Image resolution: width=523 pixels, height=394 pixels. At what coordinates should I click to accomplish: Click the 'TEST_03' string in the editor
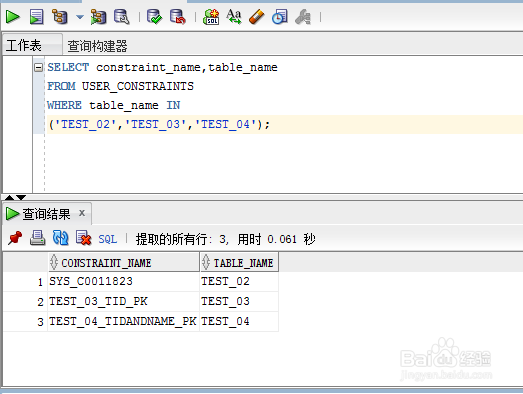[155, 124]
